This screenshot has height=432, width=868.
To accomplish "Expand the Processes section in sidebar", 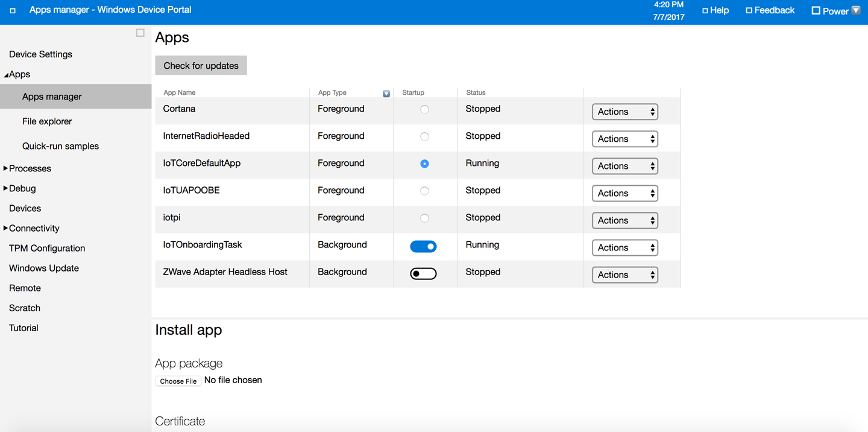I will (6, 168).
